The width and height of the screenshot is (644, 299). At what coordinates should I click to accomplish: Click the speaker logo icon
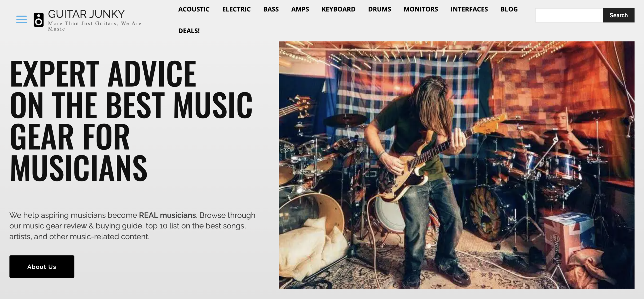[x=38, y=20]
